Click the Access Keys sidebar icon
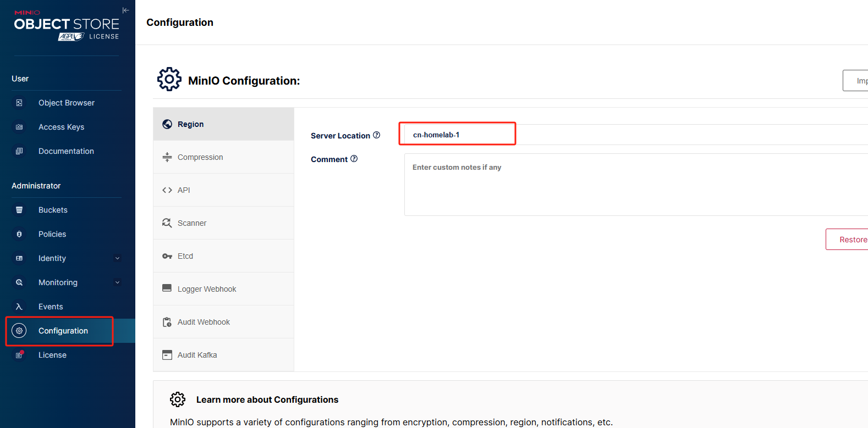The height and width of the screenshot is (428, 868). tap(19, 127)
